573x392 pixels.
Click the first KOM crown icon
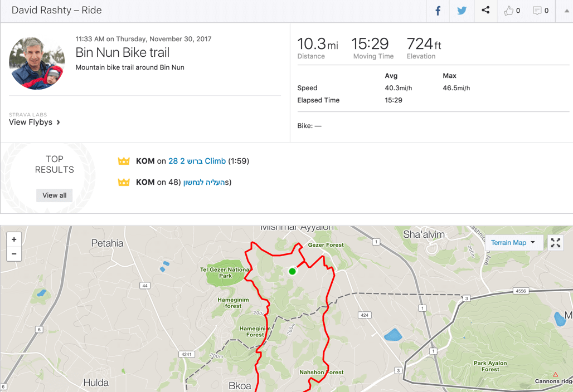pos(124,161)
